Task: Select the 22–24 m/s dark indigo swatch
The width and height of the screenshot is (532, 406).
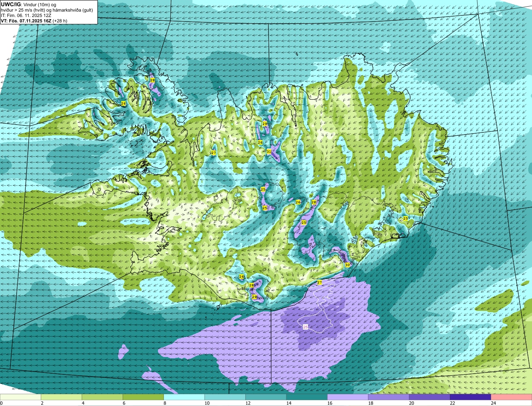Action: [470, 397]
